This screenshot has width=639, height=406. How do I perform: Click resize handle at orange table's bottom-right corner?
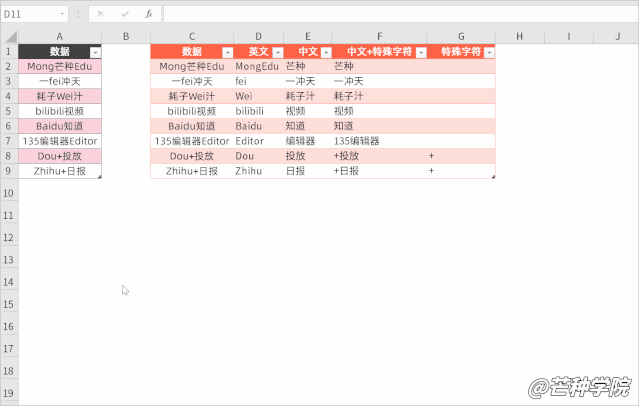[x=492, y=176]
